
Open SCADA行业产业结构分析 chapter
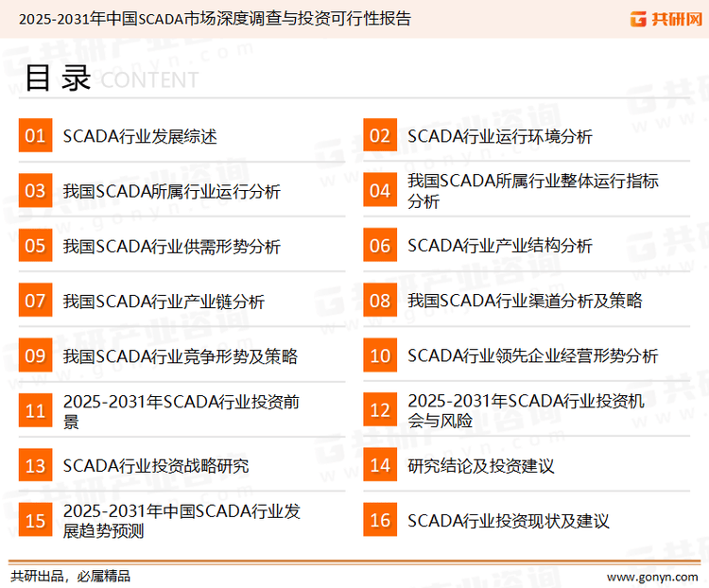pyautogui.click(x=500, y=246)
